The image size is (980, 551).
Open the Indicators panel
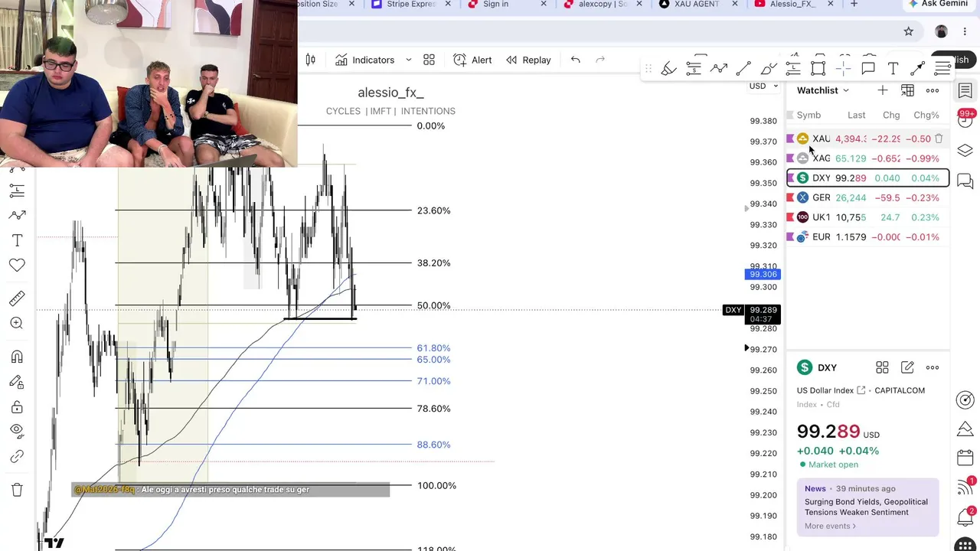364,60
